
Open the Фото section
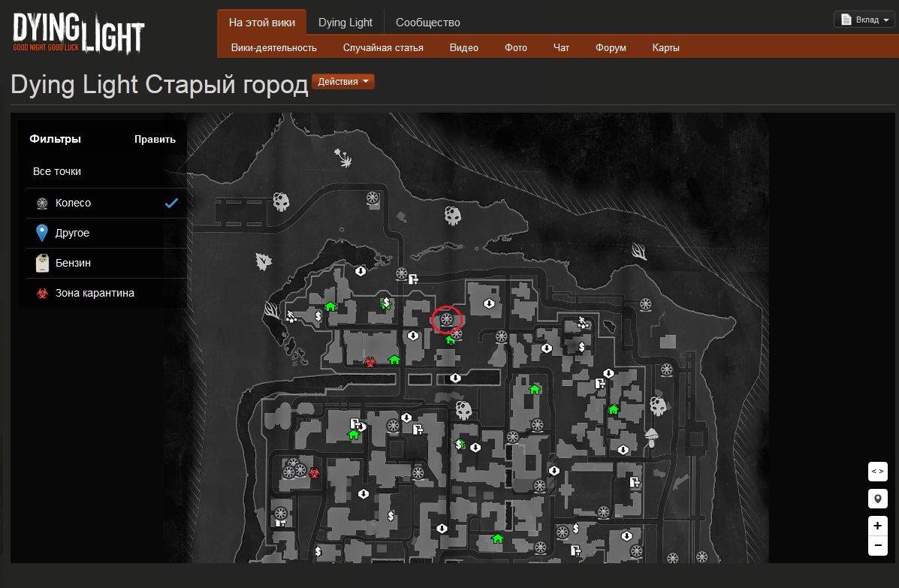coord(515,47)
